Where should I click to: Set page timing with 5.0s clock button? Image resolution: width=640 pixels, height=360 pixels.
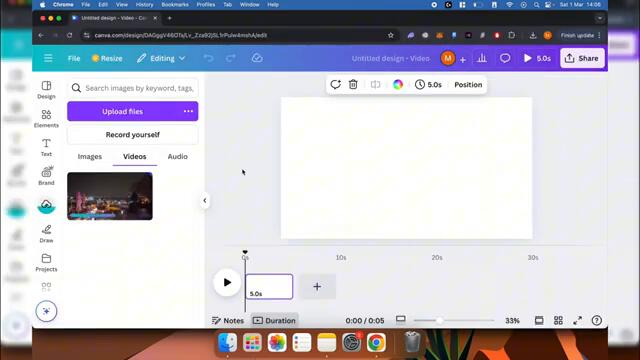[428, 84]
